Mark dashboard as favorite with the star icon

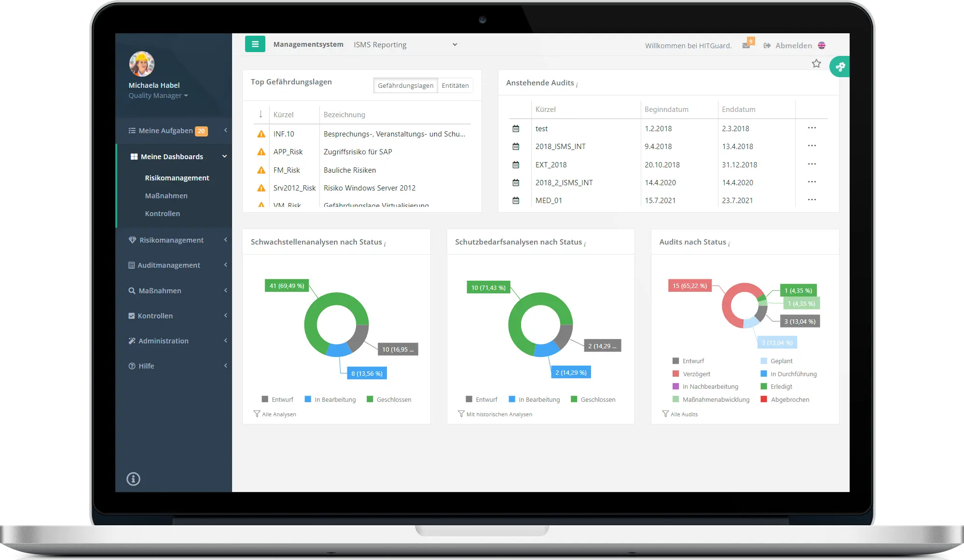[x=816, y=63]
